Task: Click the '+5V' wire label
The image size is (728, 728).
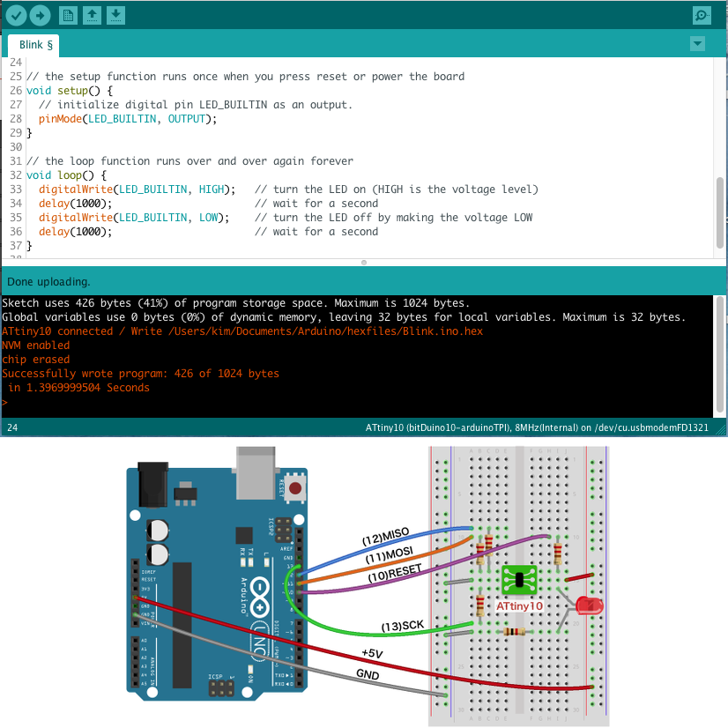Action: pos(372,653)
